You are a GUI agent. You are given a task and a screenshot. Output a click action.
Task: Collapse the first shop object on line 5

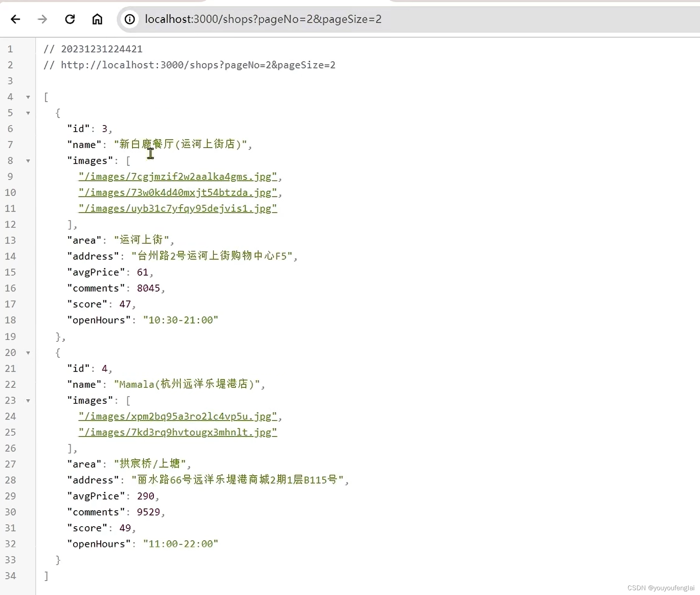[x=28, y=113]
